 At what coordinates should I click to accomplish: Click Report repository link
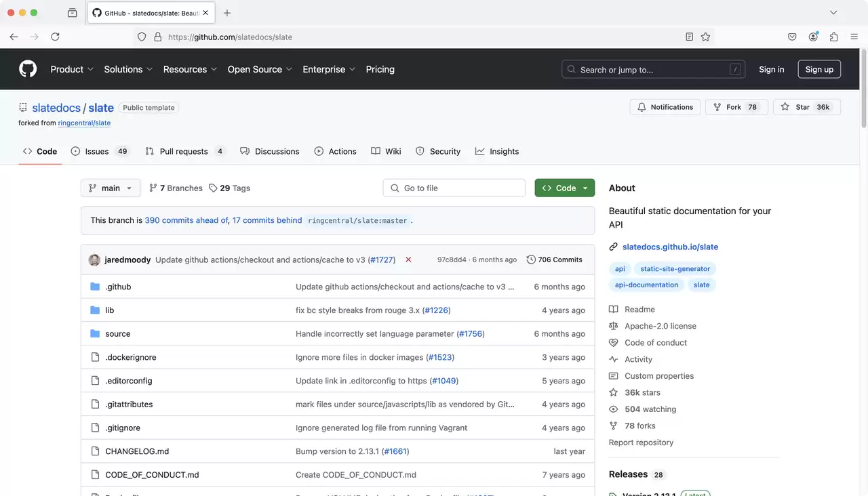click(641, 442)
